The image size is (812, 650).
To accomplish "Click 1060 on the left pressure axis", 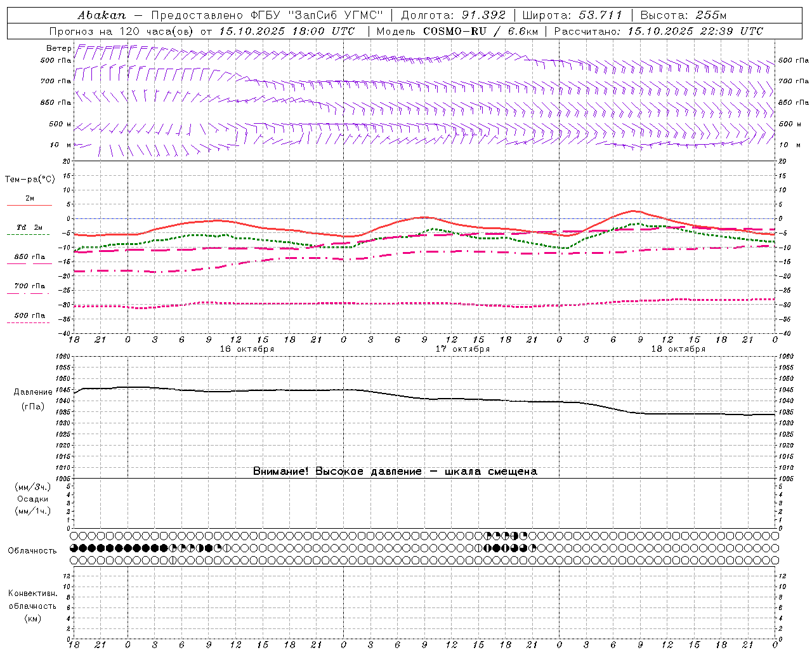I will click(x=62, y=356).
